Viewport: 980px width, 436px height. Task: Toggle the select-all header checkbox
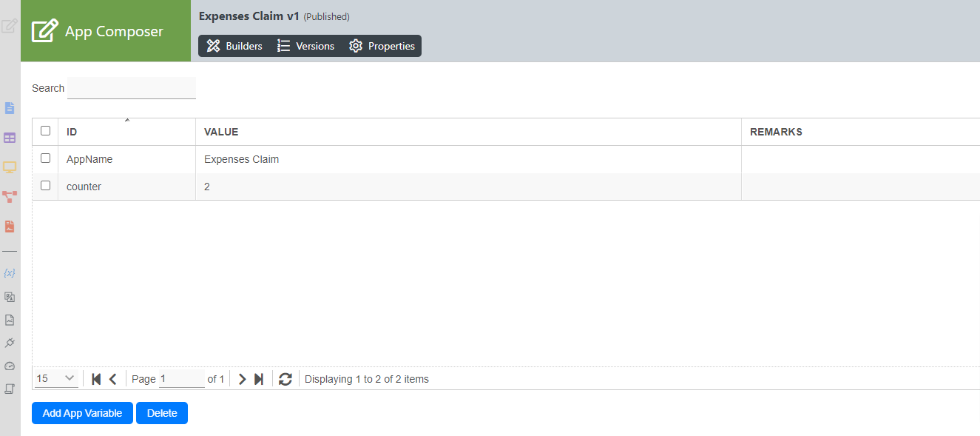[46, 131]
